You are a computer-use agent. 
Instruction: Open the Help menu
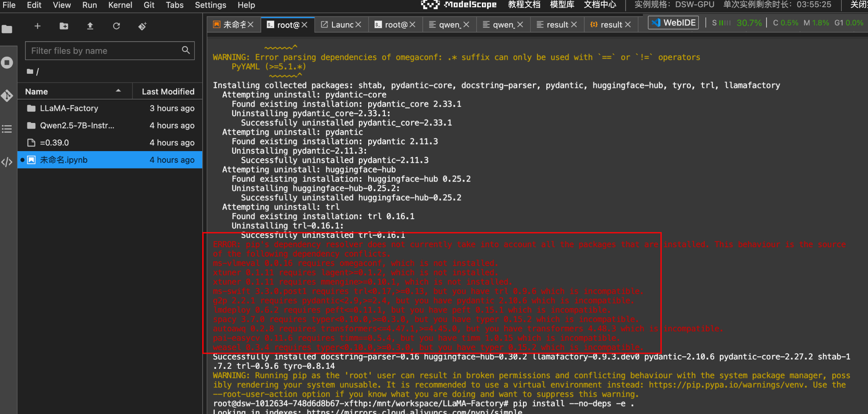246,5
